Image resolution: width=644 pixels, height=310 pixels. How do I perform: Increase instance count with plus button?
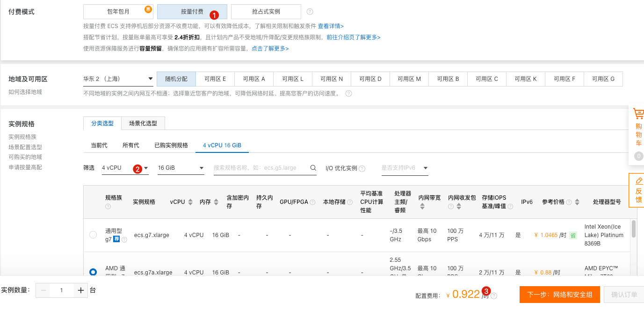(80, 290)
